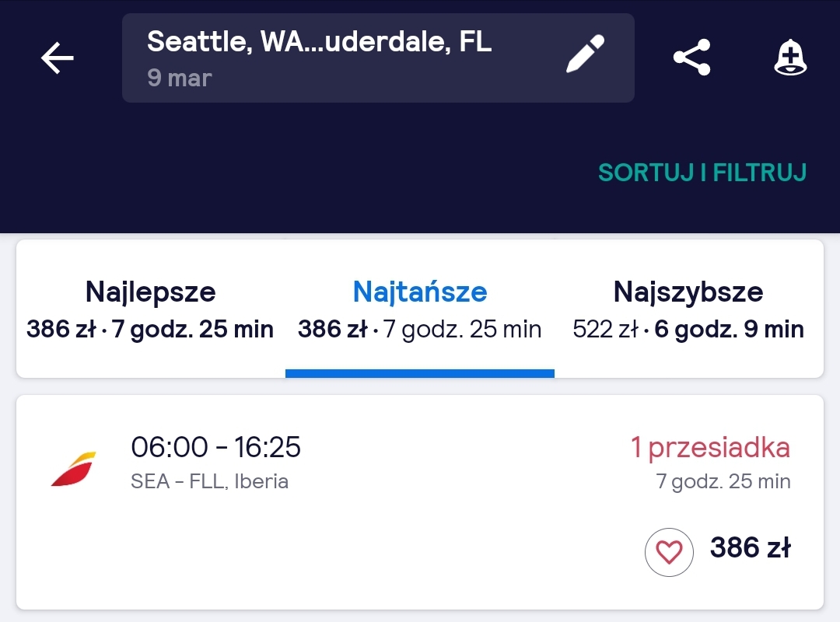Screen dimensions: 840x622
Task: Click the Seattle to Fort Lauderdale route field
Action: coord(378,58)
